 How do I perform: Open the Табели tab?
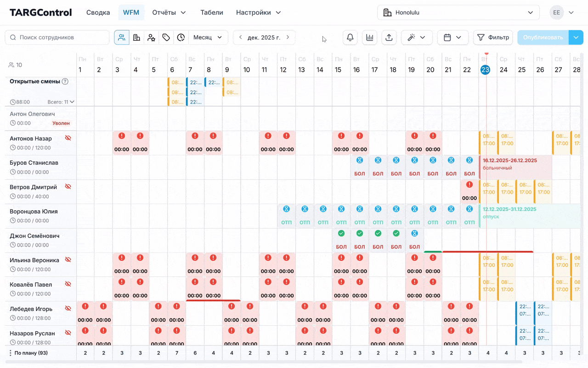pos(211,12)
